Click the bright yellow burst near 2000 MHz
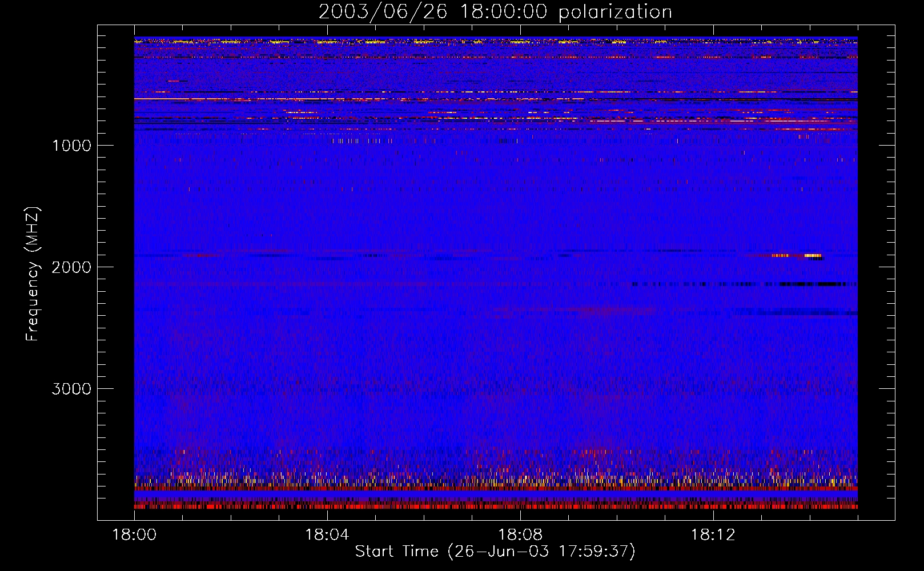 click(812, 255)
